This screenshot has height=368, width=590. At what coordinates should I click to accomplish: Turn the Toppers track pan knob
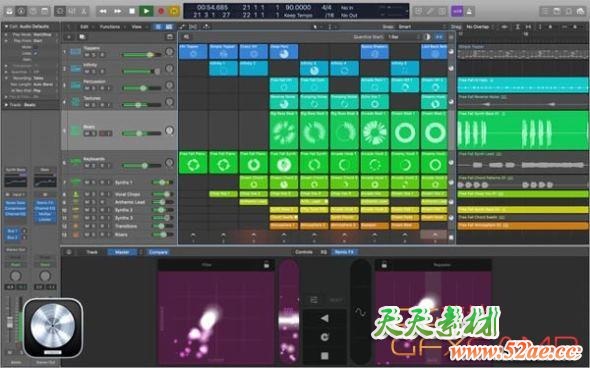[169, 52]
